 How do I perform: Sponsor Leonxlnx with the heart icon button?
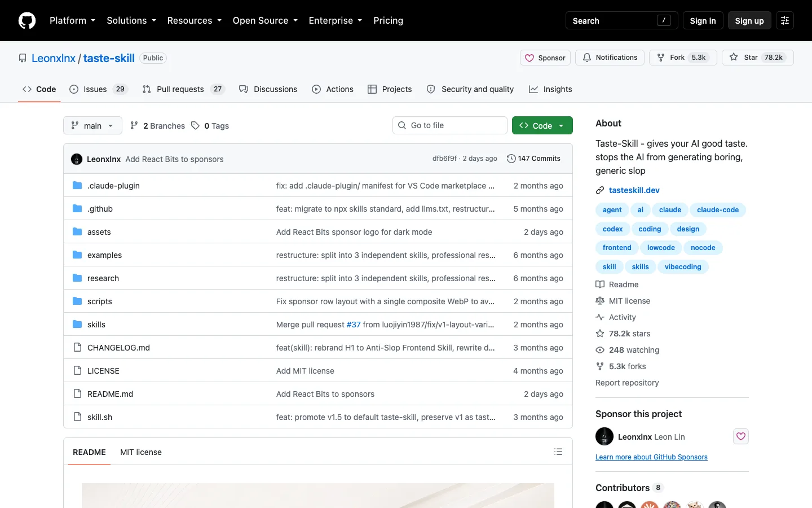pyautogui.click(x=741, y=436)
